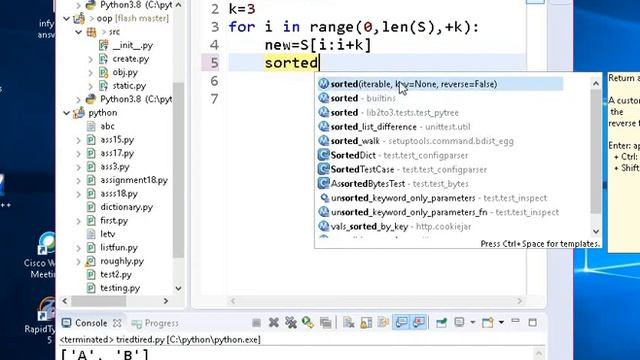This screenshot has height=360, width=640.
Task: Select letv file in the tree
Action: tap(108, 234)
